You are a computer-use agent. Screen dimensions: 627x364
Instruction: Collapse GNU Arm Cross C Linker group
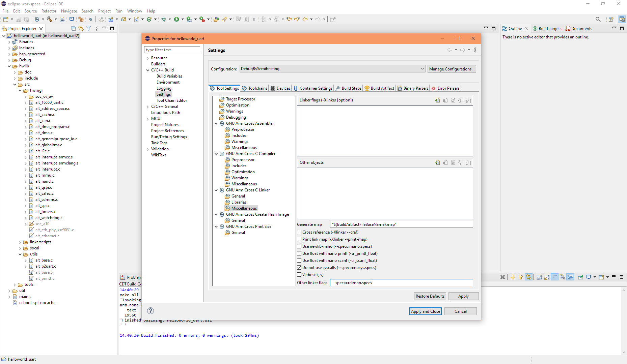[216, 190]
